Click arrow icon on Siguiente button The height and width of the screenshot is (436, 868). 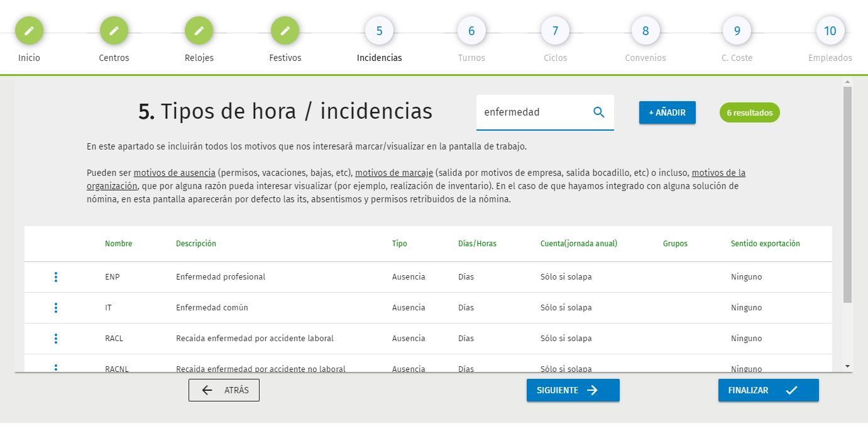(x=592, y=390)
